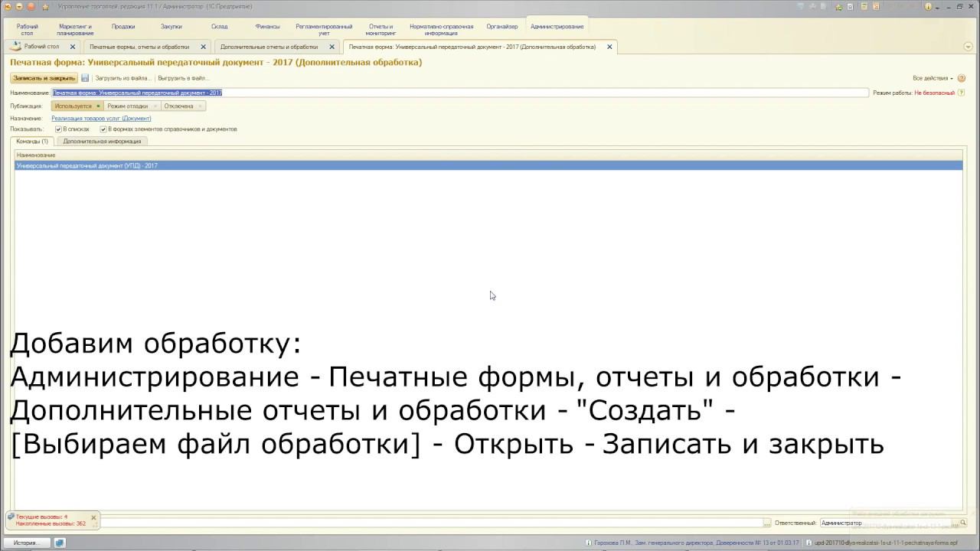The image size is (980, 551).
Task: Close the Печатные формы, отчеты и обработки tab
Action: [203, 47]
